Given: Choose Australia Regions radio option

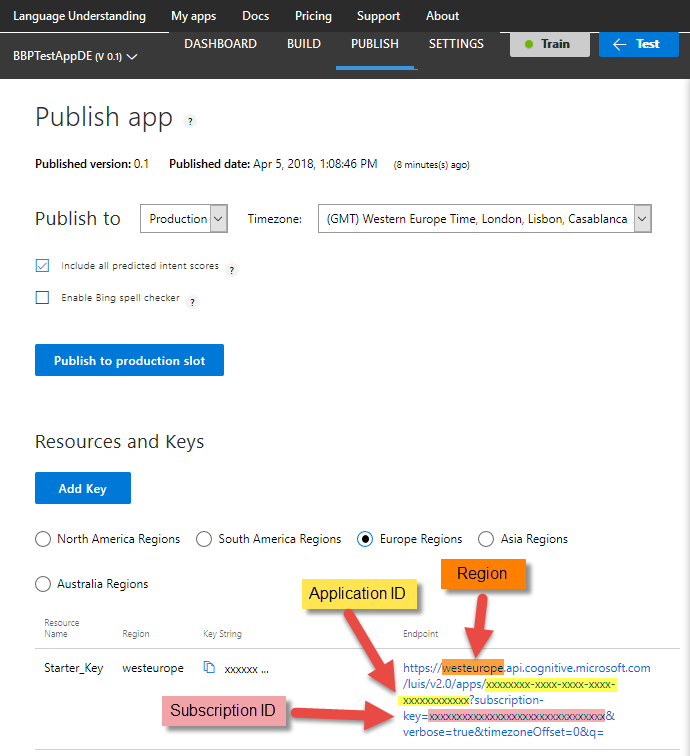Looking at the screenshot, I should [43, 584].
